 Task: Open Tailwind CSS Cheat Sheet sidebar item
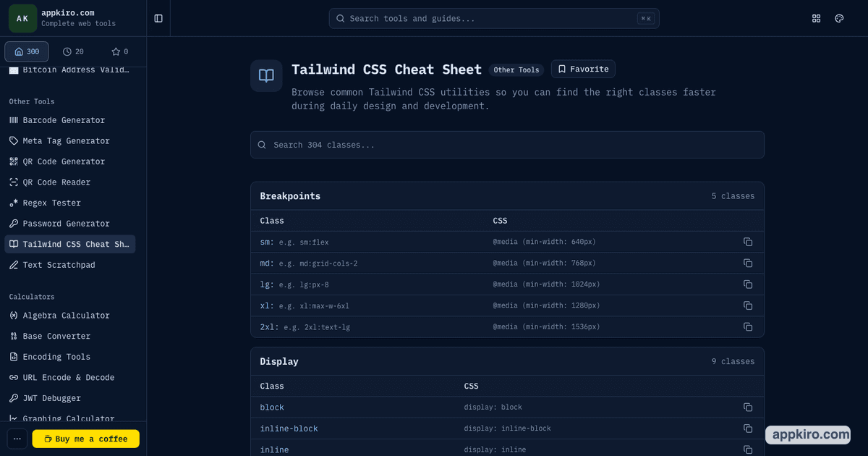[x=70, y=244]
